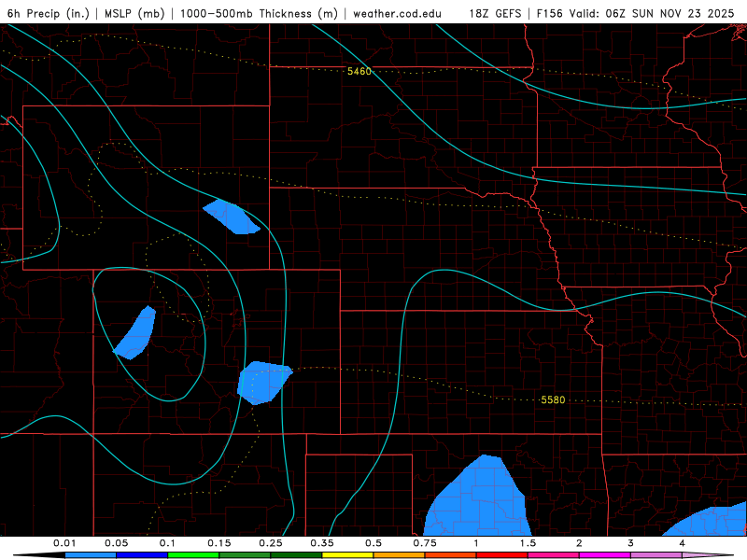Click the '5580' thickness contour label

tap(553, 400)
